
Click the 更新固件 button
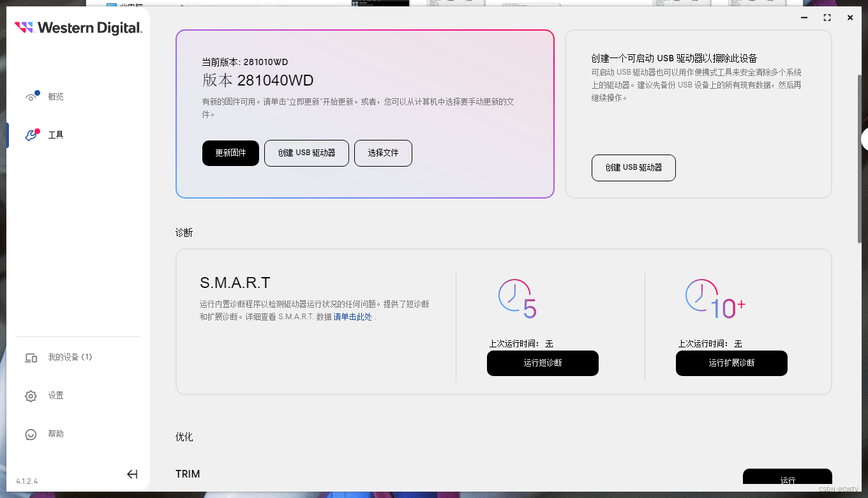pyautogui.click(x=230, y=153)
